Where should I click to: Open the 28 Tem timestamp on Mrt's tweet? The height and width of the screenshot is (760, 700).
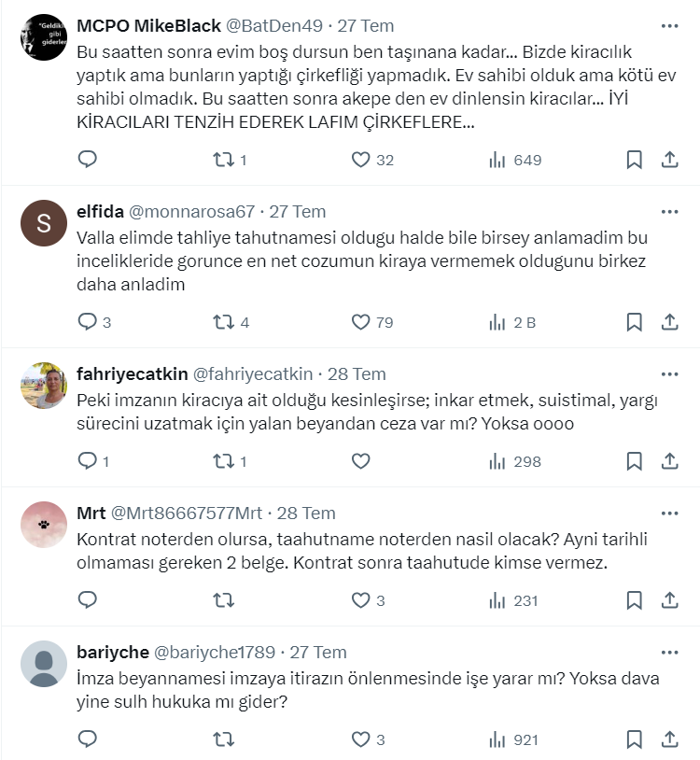pyautogui.click(x=306, y=514)
